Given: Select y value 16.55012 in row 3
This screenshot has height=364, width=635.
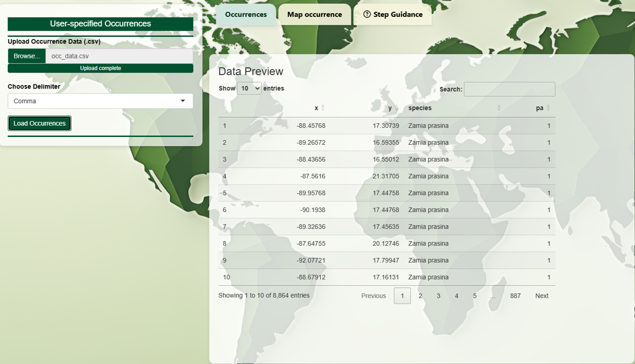Looking at the screenshot, I should pos(385,160).
